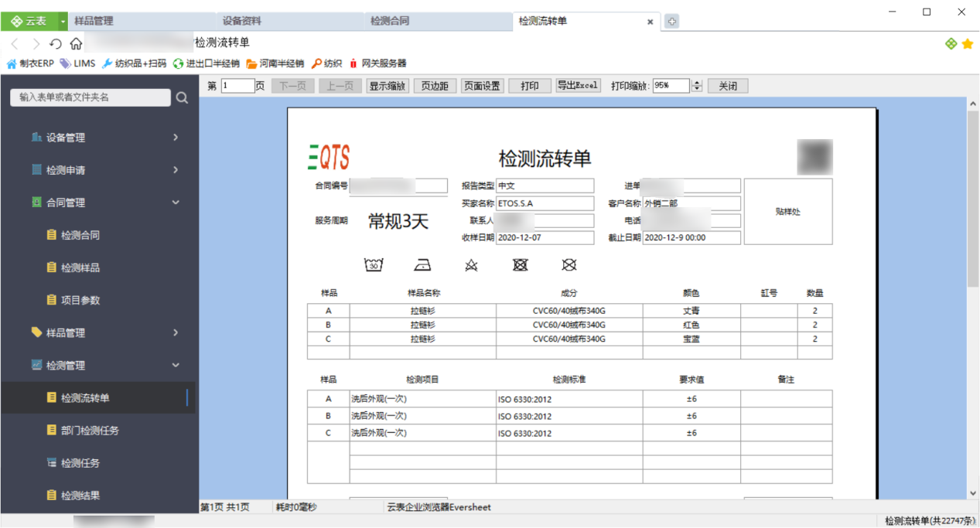980x528 pixels.
Task: Collapse 合同管理 section
Action: coord(98,203)
